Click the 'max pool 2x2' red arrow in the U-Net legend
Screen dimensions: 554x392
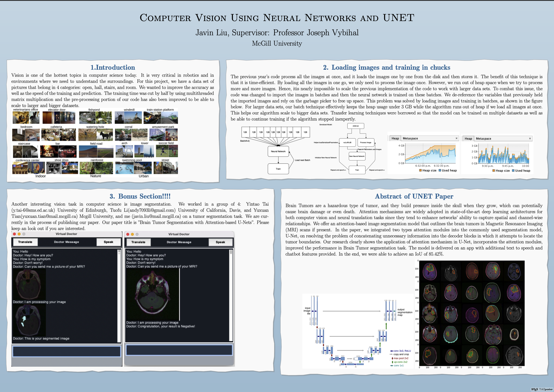[x=392, y=358]
